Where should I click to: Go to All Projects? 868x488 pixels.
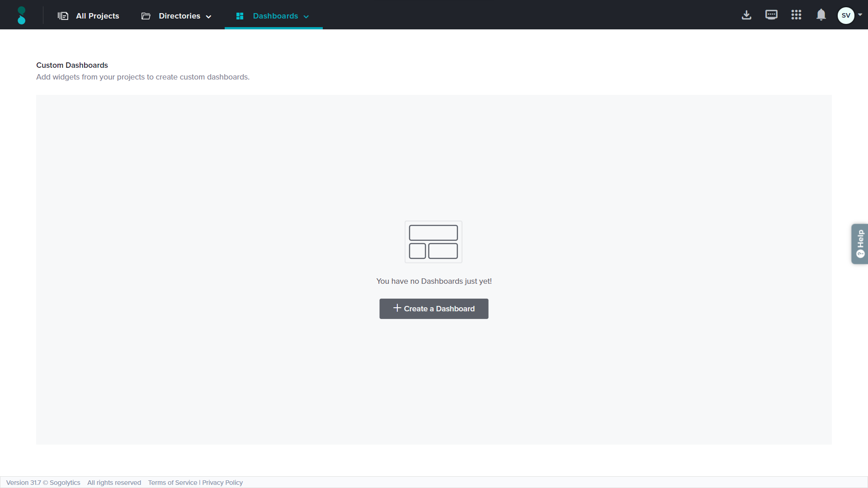97,16
